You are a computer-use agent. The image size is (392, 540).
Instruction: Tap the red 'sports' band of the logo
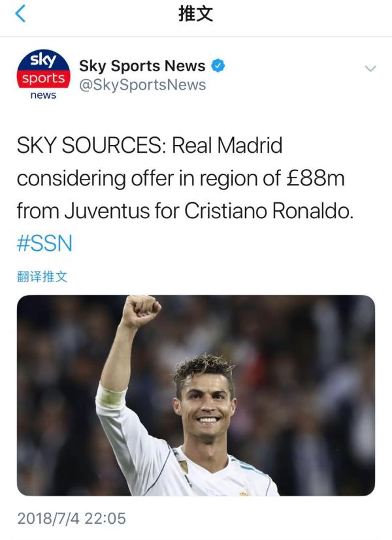pyautogui.click(x=43, y=79)
